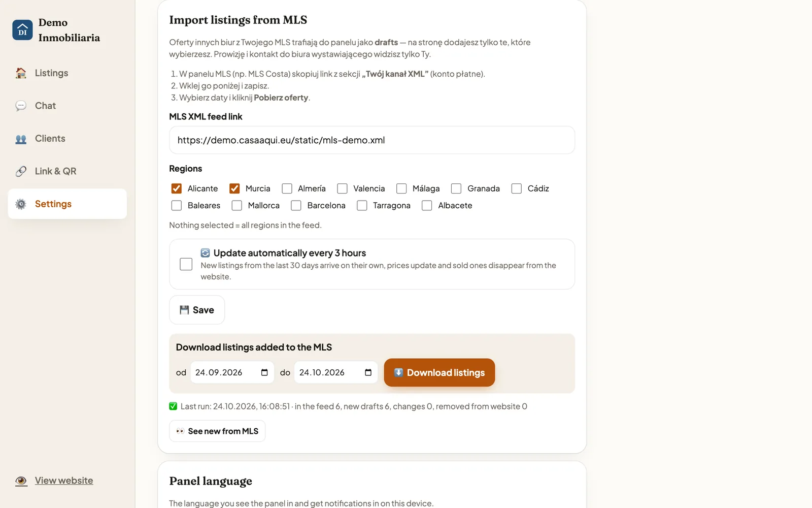Viewport: 812px width, 508px height.
Task: Follow the View website link
Action: (x=64, y=481)
